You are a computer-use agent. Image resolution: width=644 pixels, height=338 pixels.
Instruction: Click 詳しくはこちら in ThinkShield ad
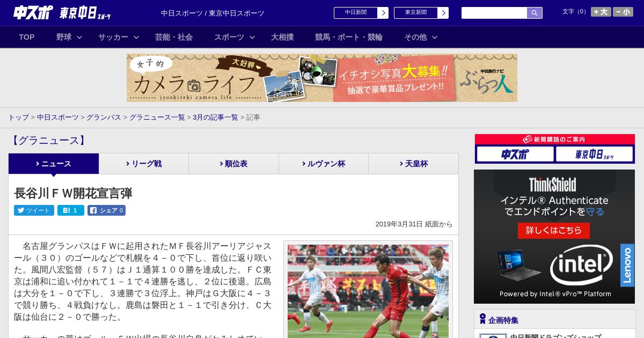554,230
